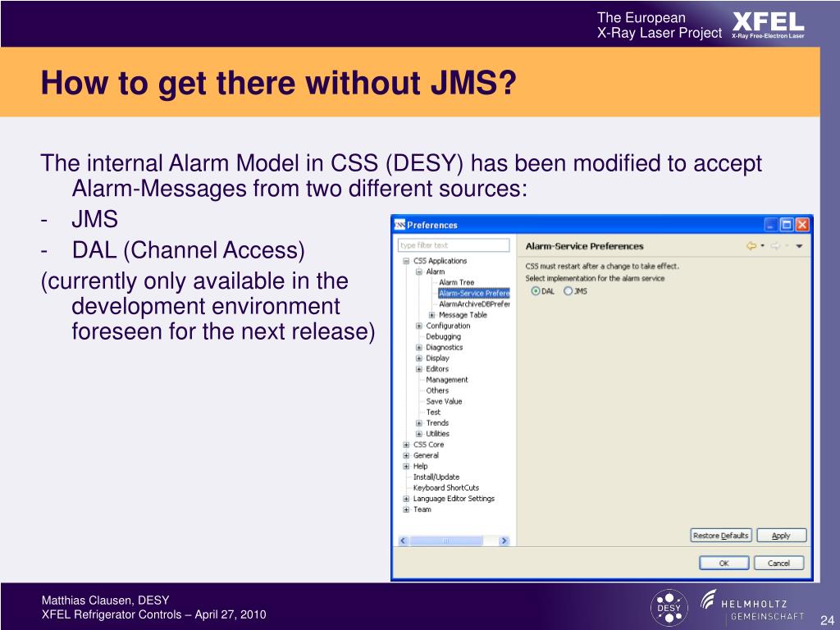Open back history dropdown arrow

pos(762,246)
